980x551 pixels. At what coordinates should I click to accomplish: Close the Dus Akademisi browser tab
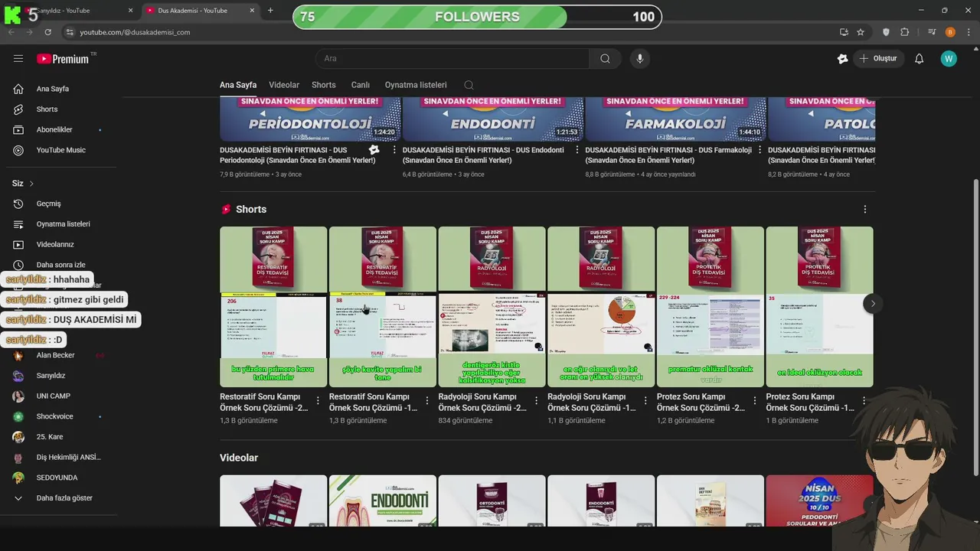click(253, 11)
